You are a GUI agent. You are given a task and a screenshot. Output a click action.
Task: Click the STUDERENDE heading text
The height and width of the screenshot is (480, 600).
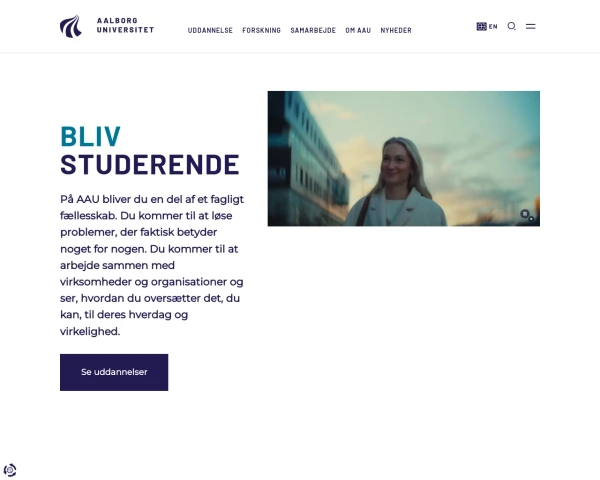point(150,165)
